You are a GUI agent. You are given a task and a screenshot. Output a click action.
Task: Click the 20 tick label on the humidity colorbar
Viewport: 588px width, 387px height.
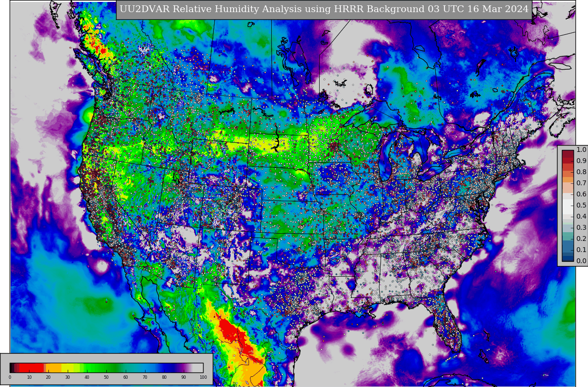[x=48, y=377]
